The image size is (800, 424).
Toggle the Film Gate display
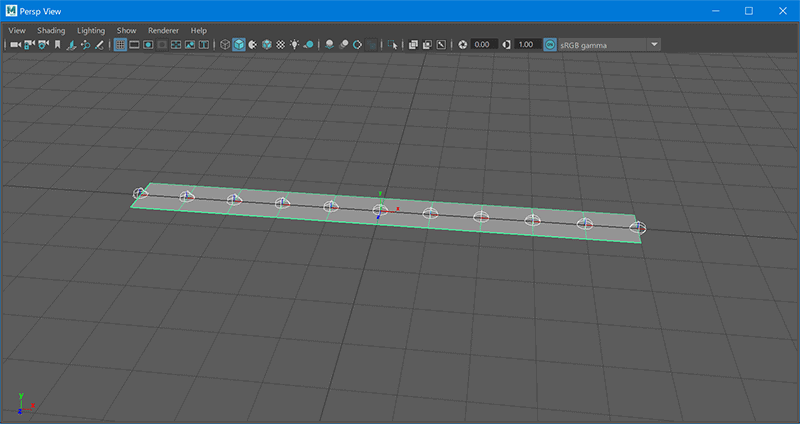[134, 45]
